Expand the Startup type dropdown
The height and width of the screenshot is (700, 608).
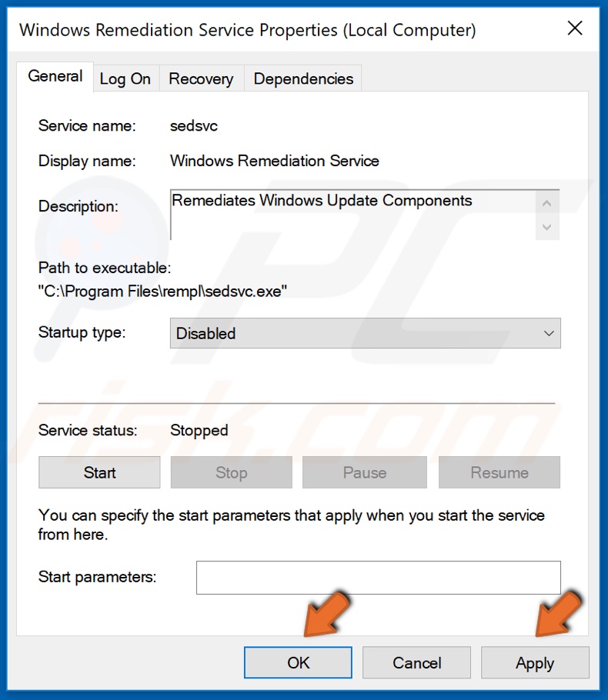[x=365, y=334]
